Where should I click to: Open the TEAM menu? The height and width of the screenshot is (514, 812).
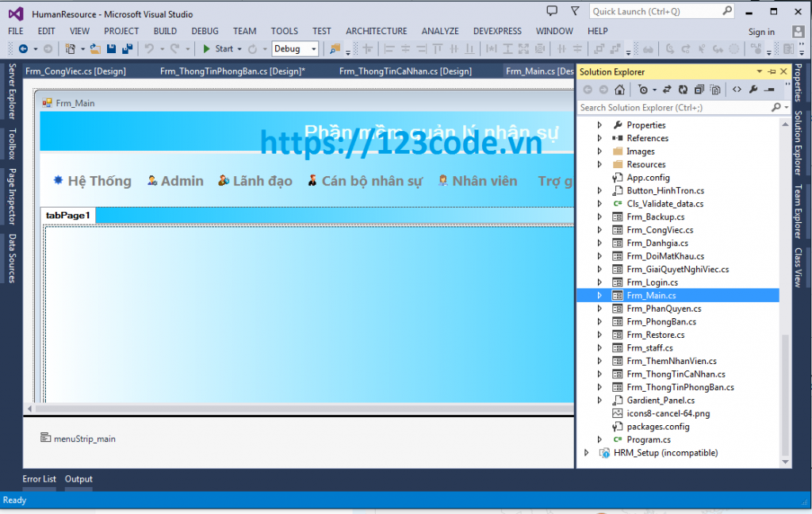point(244,31)
